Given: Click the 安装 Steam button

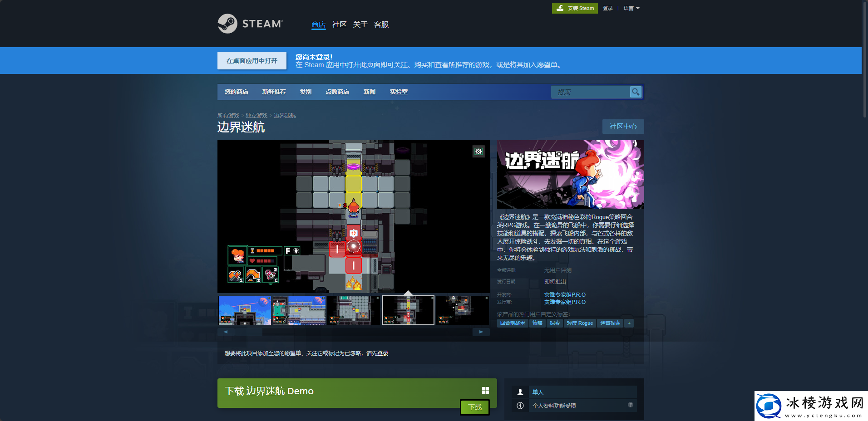Looking at the screenshot, I should pos(575,8).
